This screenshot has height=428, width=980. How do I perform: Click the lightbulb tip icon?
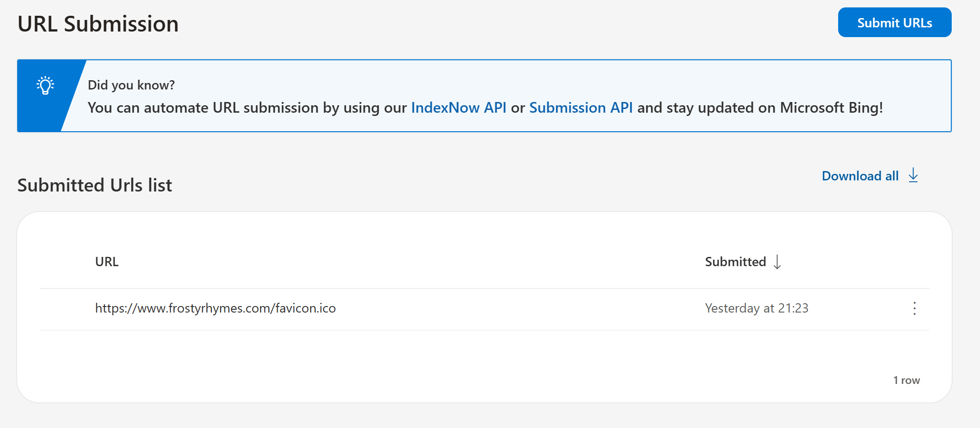45,85
